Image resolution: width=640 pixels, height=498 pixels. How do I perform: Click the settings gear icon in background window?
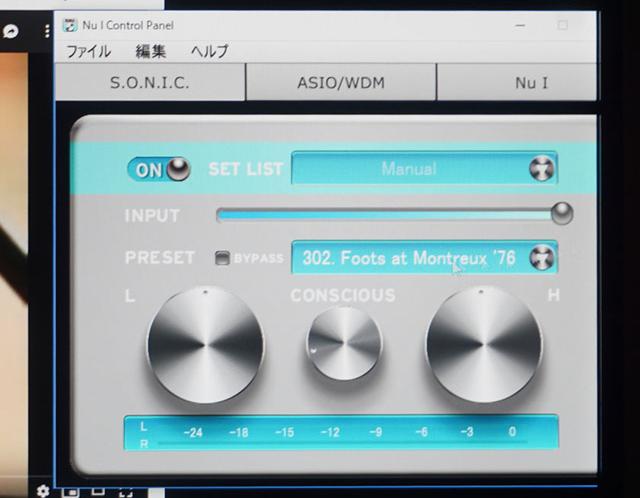coord(42,491)
